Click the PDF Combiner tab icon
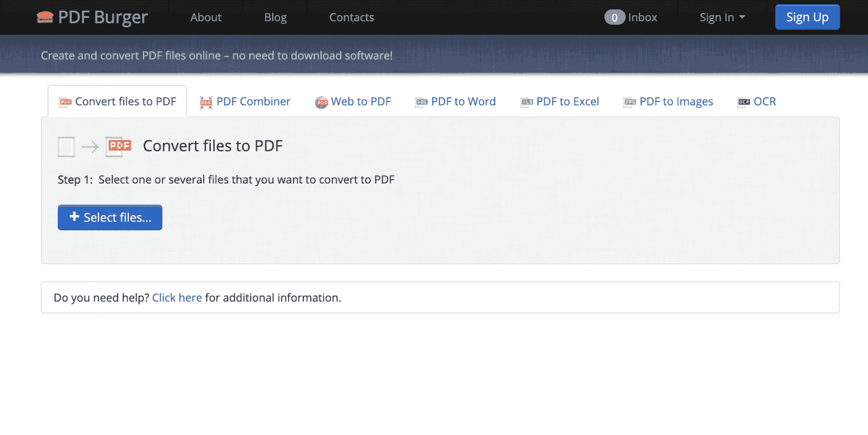868x435 pixels. pyautogui.click(x=206, y=102)
